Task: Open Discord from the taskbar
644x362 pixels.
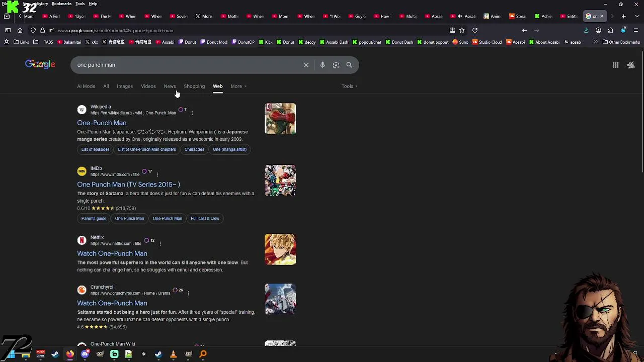Action: (85, 354)
